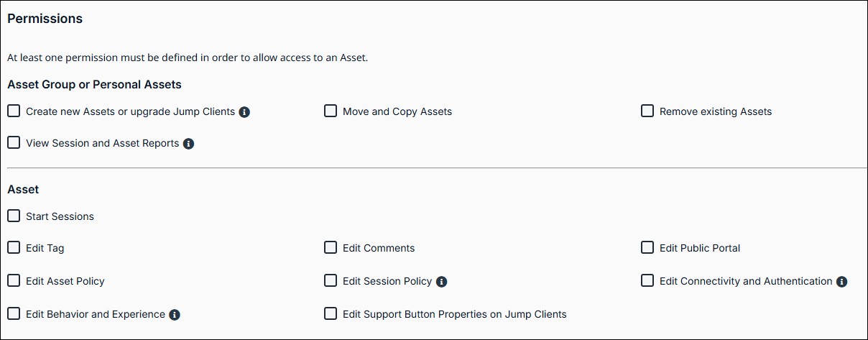This screenshot has height=340, width=868.
Task: Enable the Edit Public Portal permission
Action: pyautogui.click(x=647, y=248)
